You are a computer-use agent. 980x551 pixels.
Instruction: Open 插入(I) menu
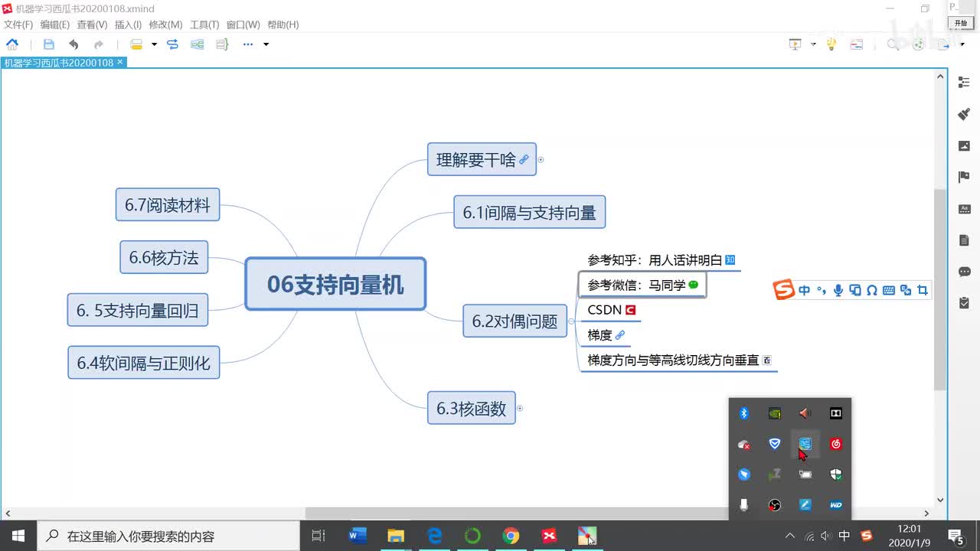128,24
